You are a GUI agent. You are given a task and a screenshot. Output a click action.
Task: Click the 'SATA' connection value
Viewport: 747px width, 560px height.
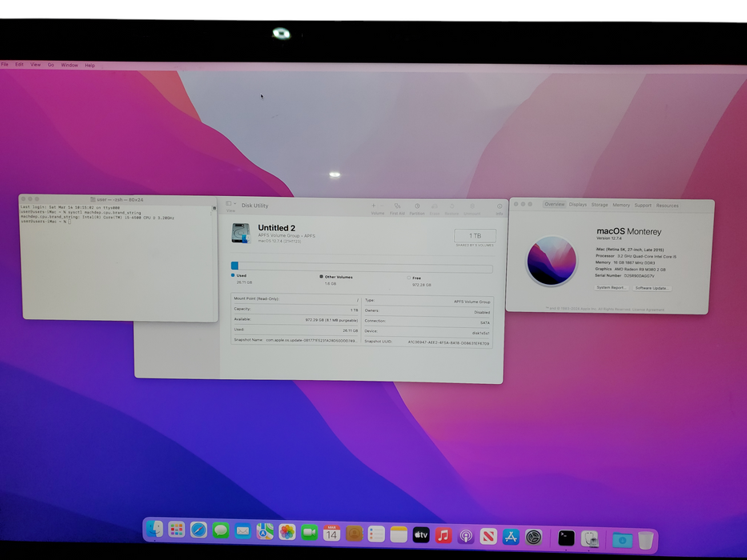485,322
